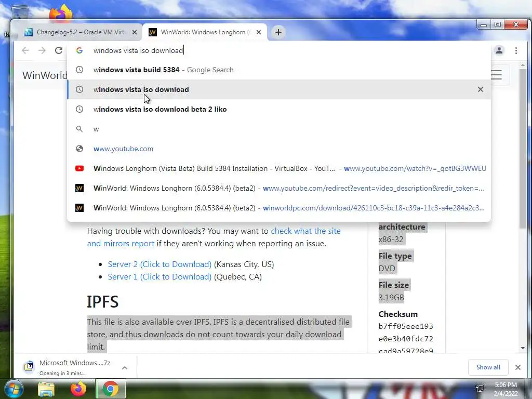
Task: Select suggestion windows vista iso download beta 2 liko
Action: click(279, 109)
